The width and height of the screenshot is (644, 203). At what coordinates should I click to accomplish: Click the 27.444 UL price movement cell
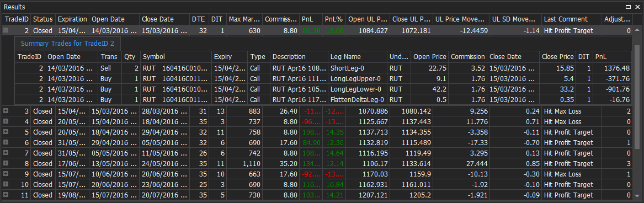click(x=461, y=163)
